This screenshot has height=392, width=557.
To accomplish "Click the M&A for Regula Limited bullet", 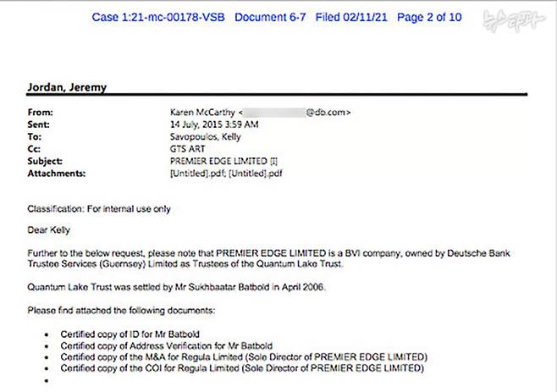I will [243, 356].
